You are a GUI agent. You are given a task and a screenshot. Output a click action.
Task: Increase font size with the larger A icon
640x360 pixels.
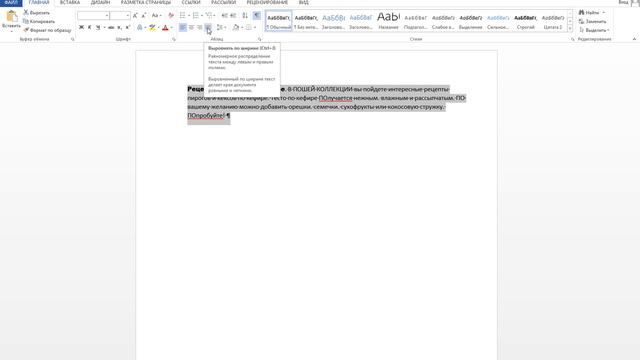tap(136, 16)
